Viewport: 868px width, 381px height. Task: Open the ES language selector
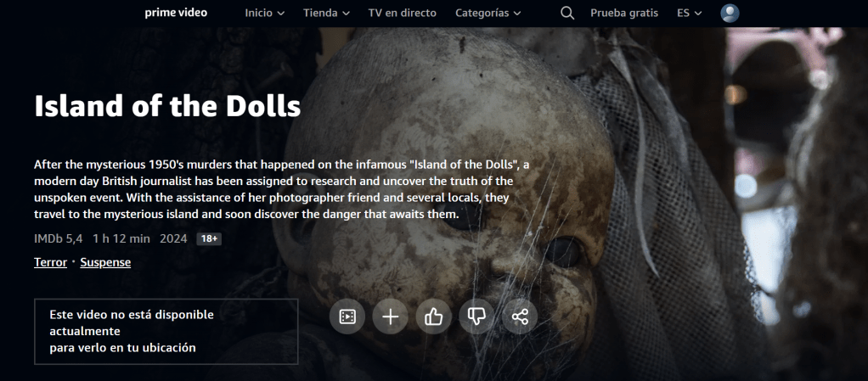pos(689,13)
